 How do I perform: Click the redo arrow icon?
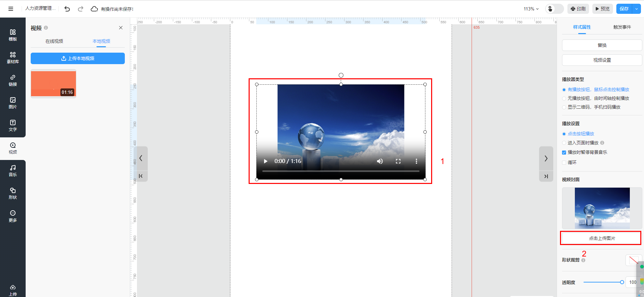pos(80,9)
